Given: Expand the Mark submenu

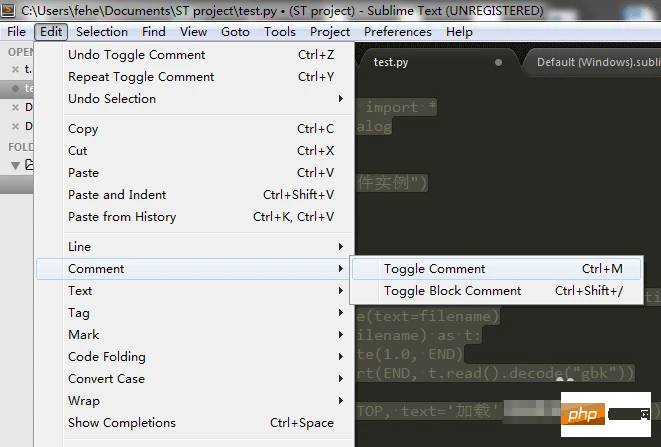Looking at the screenshot, I should pos(194,335).
